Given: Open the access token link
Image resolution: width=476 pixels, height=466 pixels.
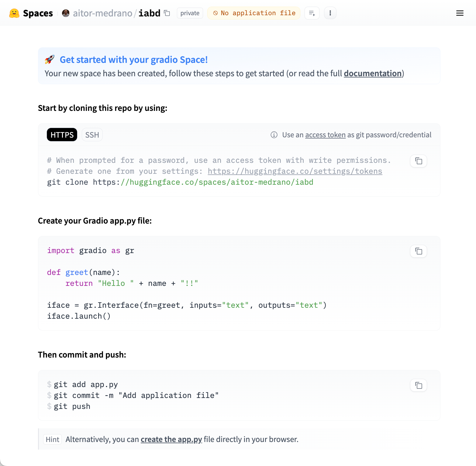Looking at the screenshot, I should click(x=325, y=135).
